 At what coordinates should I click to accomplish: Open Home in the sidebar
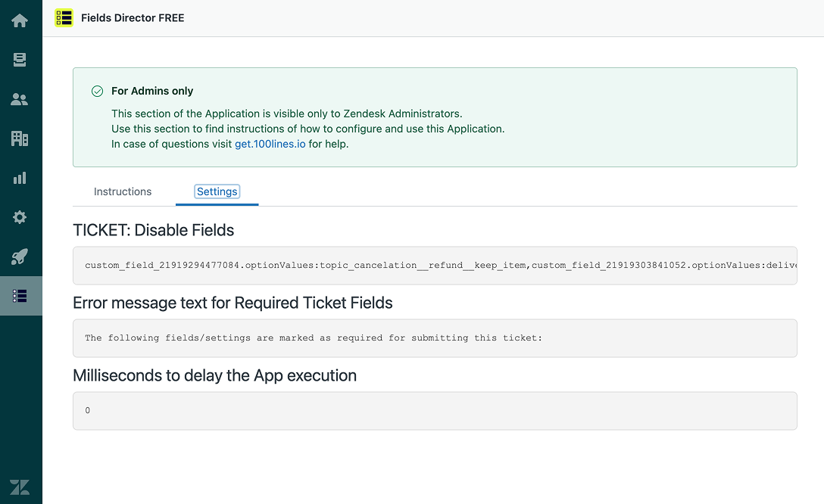(20, 20)
